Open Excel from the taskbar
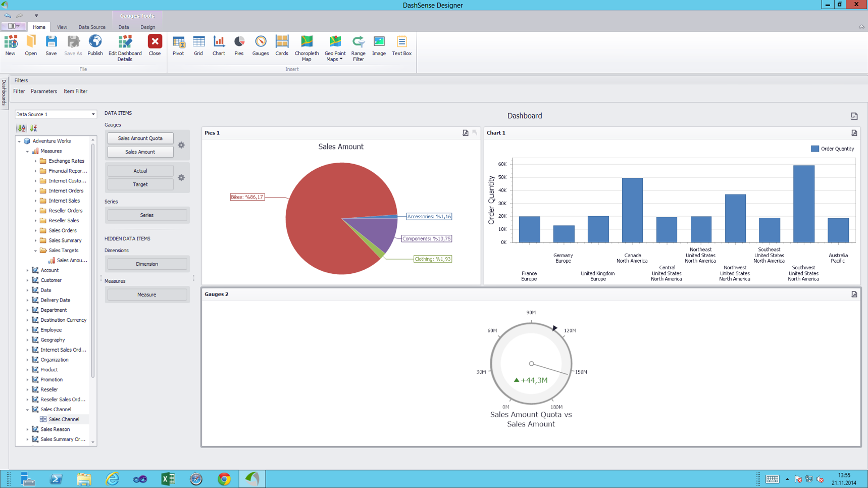 pyautogui.click(x=168, y=478)
